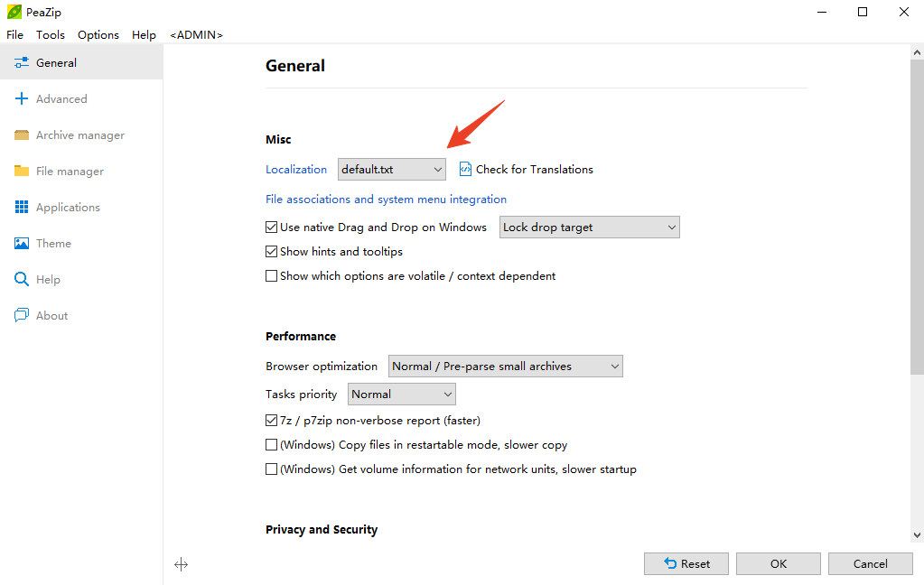Close the PeaZip window

point(903,12)
